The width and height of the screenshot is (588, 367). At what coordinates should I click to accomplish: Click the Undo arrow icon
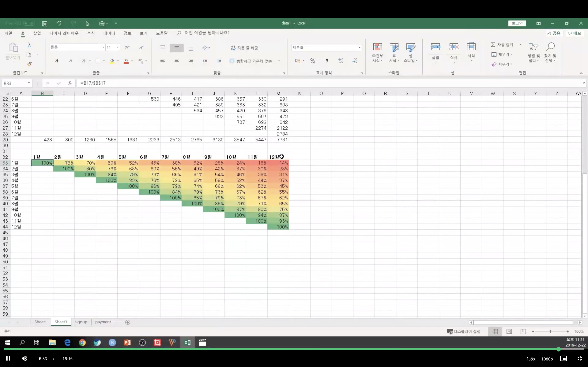pyautogui.click(x=59, y=23)
